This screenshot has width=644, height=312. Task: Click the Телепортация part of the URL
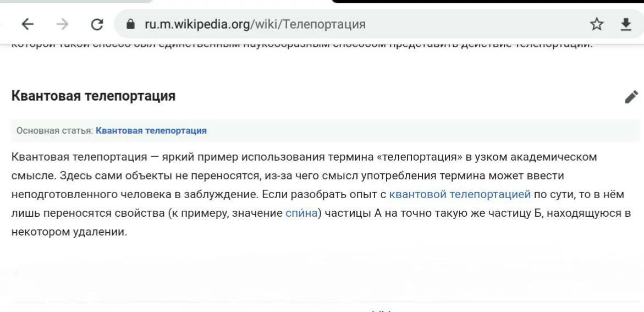coord(327,24)
